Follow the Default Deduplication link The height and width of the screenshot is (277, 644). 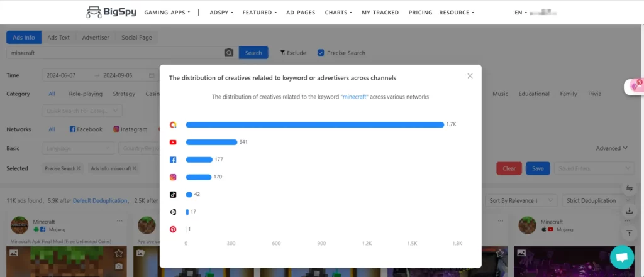[x=99, y=201]
